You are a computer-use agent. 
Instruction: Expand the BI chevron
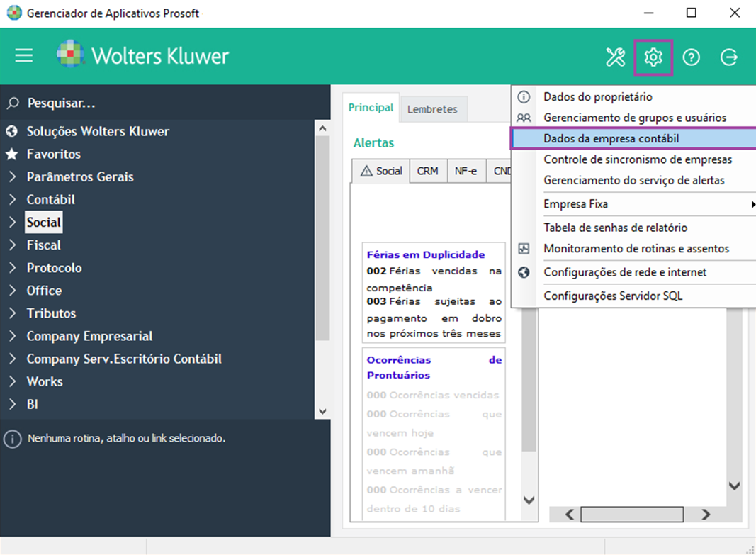click(13, 404)
